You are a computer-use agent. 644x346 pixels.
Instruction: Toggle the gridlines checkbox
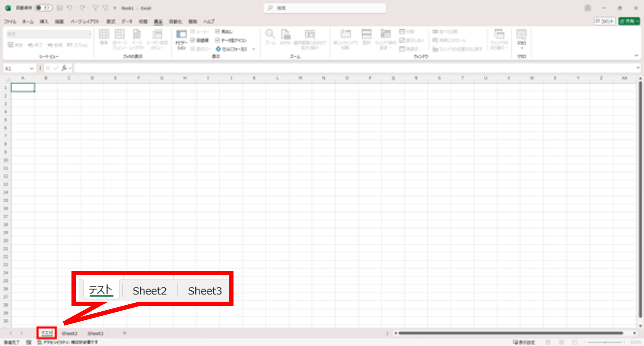(x=193, y=40)
